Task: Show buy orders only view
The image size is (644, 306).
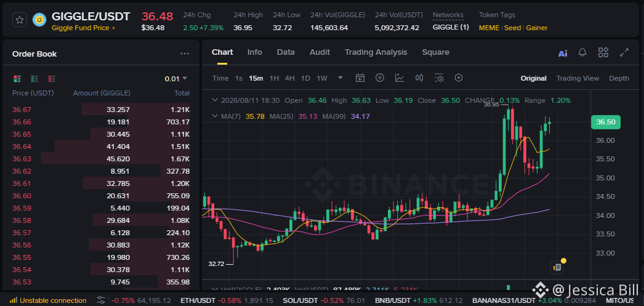Action: pos(34,78)
